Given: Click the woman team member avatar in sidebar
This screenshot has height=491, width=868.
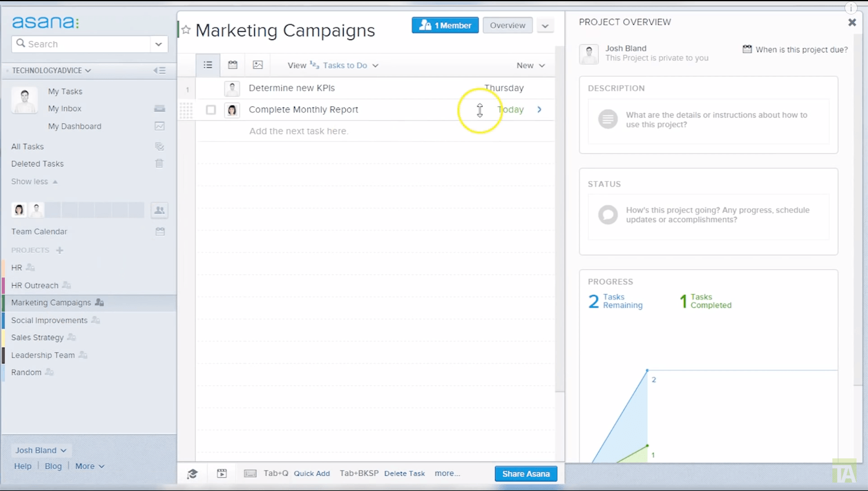Looking at the screenshot, I should tap(19, 210).
